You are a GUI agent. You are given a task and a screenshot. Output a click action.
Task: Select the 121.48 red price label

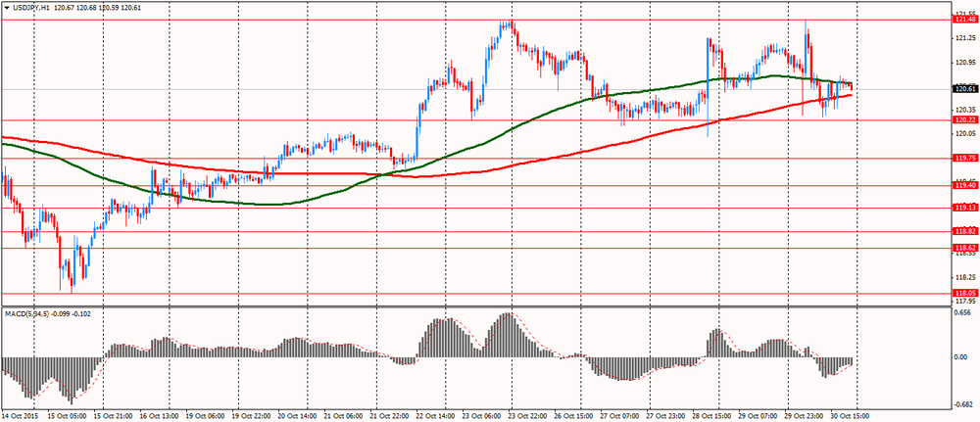(965, 20)
